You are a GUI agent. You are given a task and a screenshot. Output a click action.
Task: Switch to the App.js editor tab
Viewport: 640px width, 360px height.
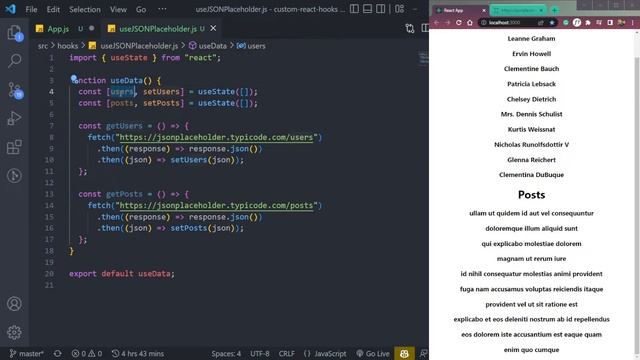pos(64,29)
